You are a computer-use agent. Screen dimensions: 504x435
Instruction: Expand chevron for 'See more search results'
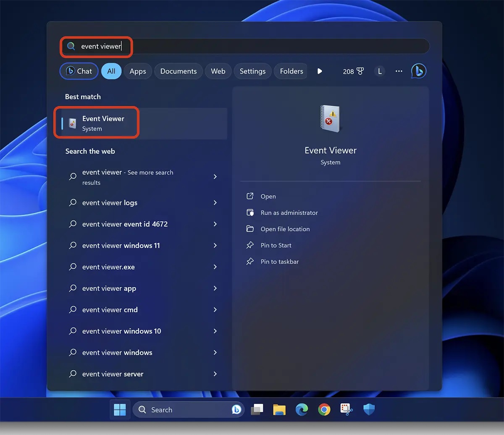pyautogui.click(x=215, y=177)
